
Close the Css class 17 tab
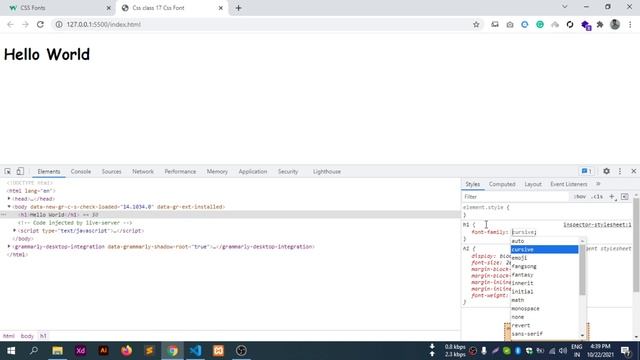tap(220, 8)
